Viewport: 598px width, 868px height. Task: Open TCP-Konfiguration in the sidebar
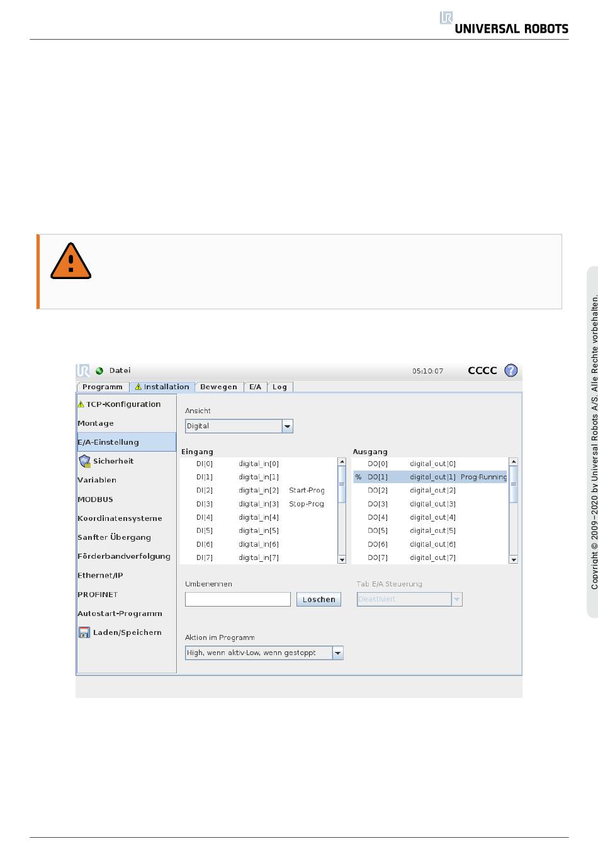[127, 404]
